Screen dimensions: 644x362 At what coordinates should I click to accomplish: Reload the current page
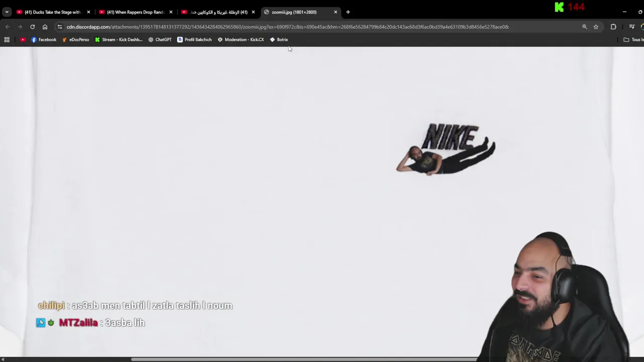[x=32, y=27]
